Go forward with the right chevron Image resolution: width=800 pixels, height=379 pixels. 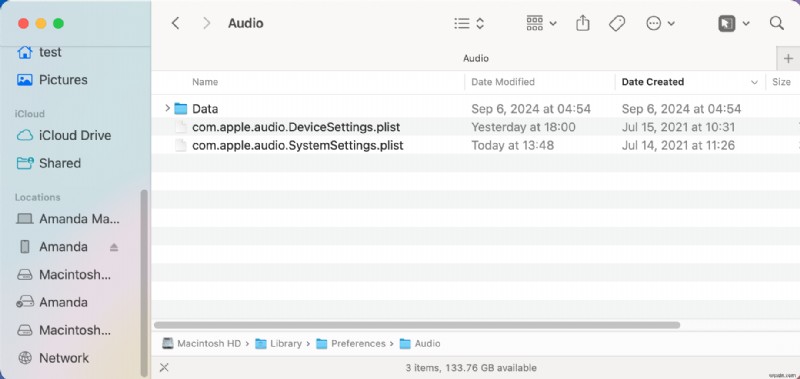[207, 23]
